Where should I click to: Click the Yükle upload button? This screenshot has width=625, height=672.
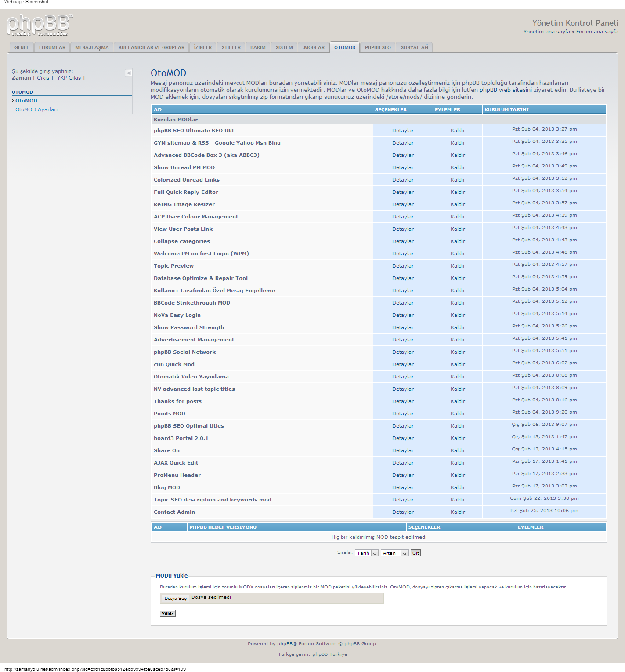pyautogui.click(x=168, y=614)
